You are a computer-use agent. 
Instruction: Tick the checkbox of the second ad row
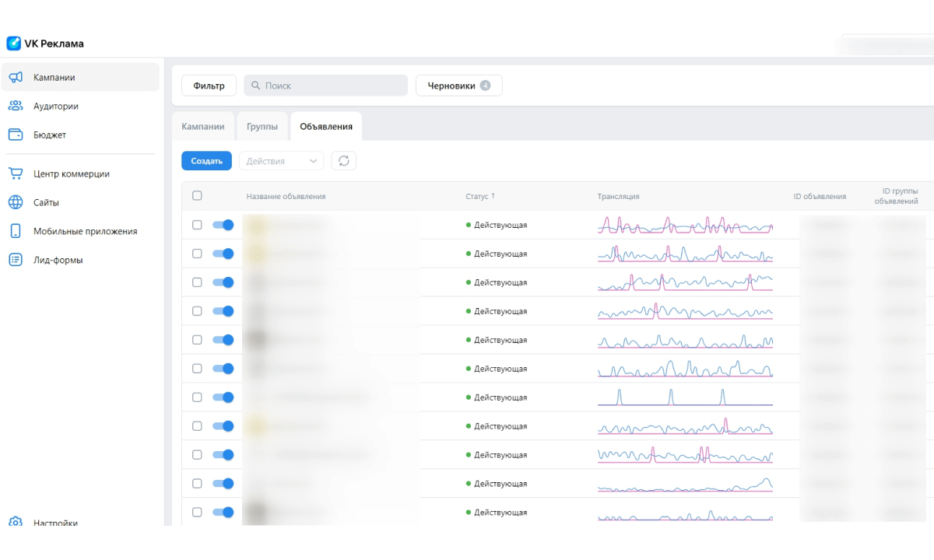coord(197,254)
